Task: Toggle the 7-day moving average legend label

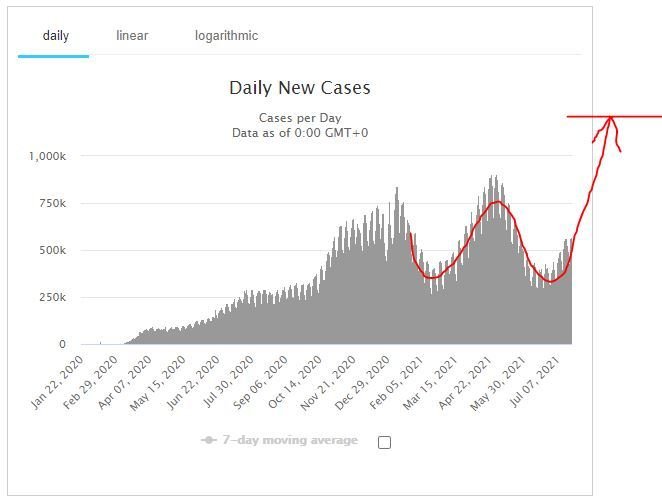Action: click(x=289, y=440)
